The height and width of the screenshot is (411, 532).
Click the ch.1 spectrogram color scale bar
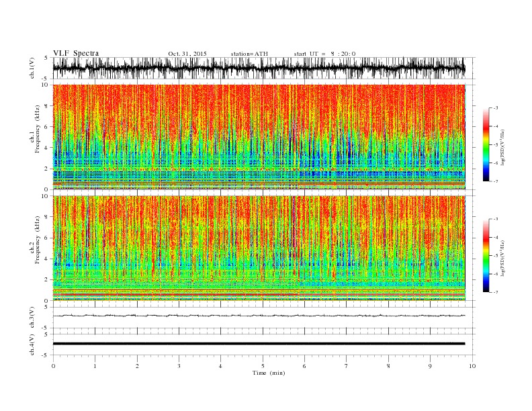(486, 145)
